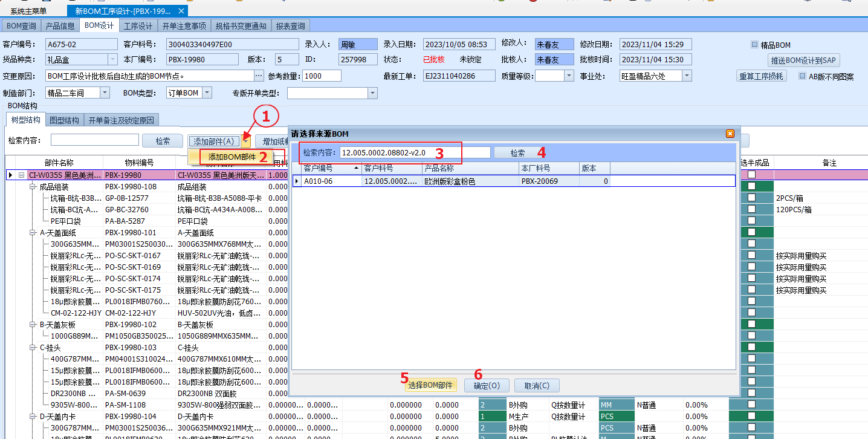Switch to the 图型结构 tab
The height and width of the screenshot is (439, 868).
pos(65,120)
